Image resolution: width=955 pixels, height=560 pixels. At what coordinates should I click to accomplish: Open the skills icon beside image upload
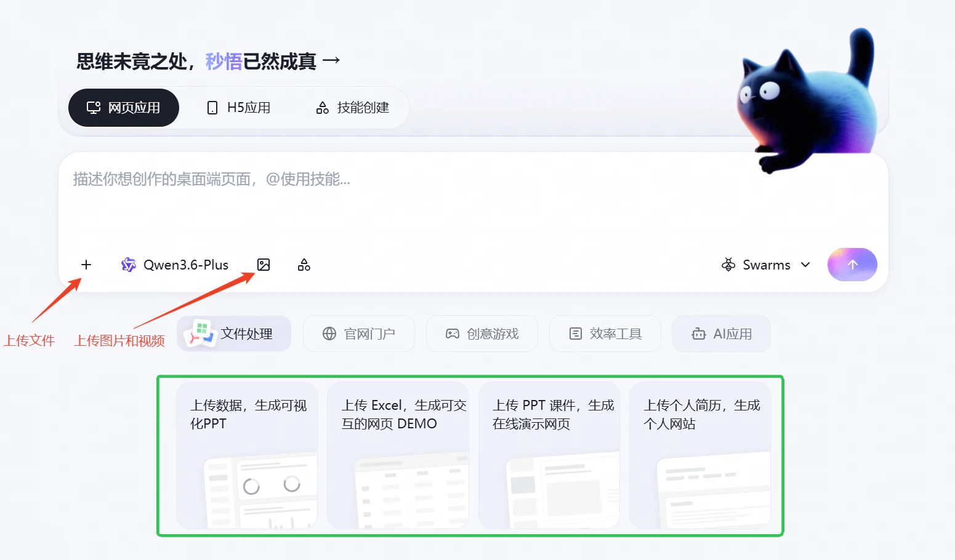pos(304,265)
